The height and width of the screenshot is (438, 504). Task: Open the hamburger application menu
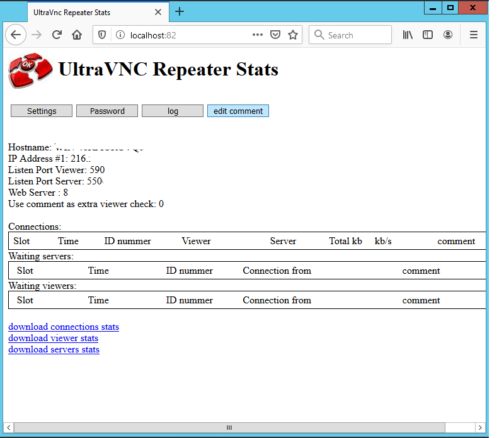coord(474,35)
